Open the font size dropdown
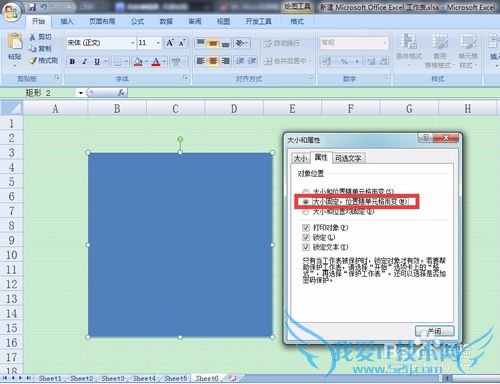500x384 pixels. 158,43
